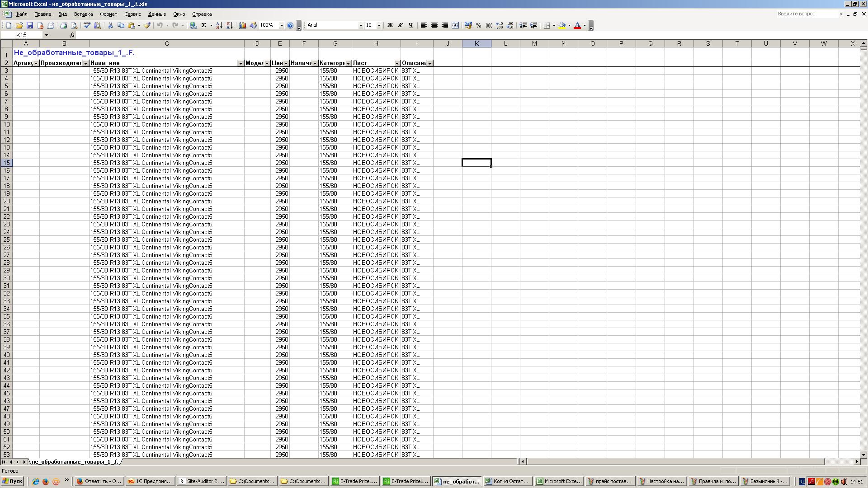Open filter dropdown for Наим_ние column

pyautogui.click(x=241, y=63)
